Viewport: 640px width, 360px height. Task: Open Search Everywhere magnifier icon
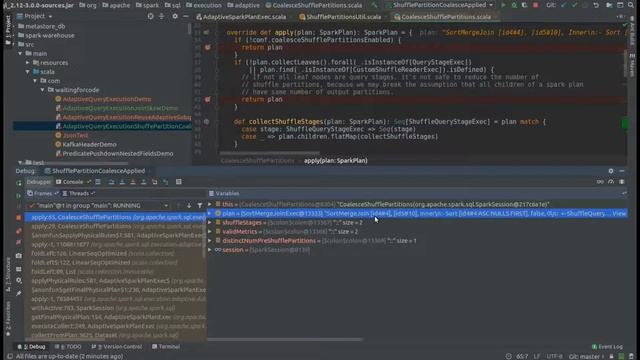tap(631, 5)
